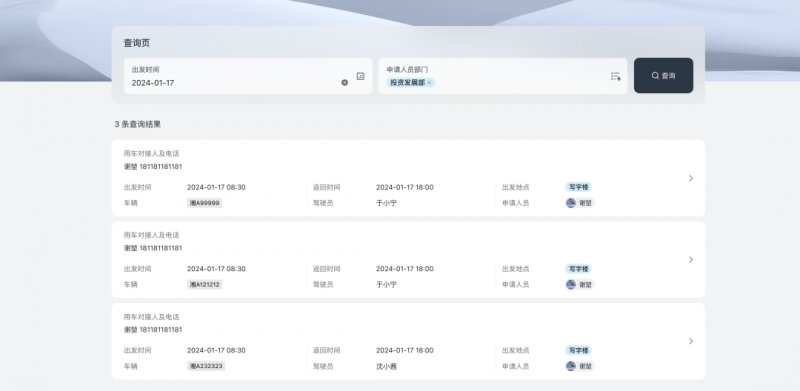
Task: Open the department list selector icon
Action: pyautogui.click(x=615, y=77)
